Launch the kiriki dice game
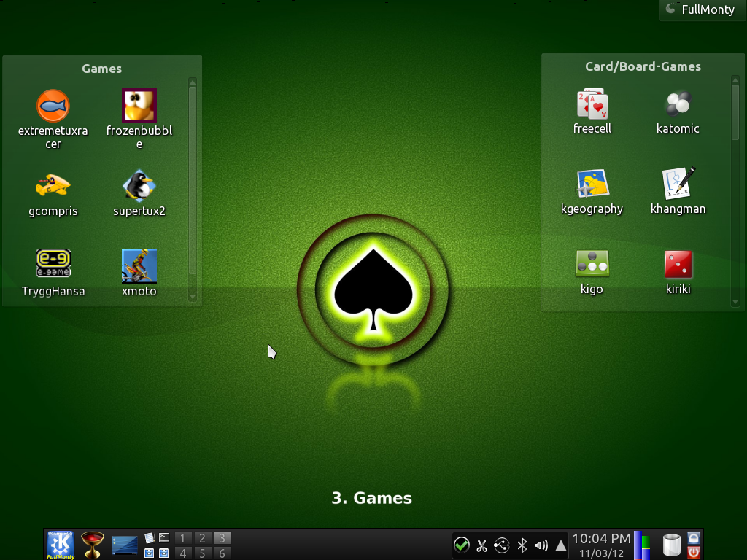The height and width of the screenshot is (560, 747). (678, 264)
